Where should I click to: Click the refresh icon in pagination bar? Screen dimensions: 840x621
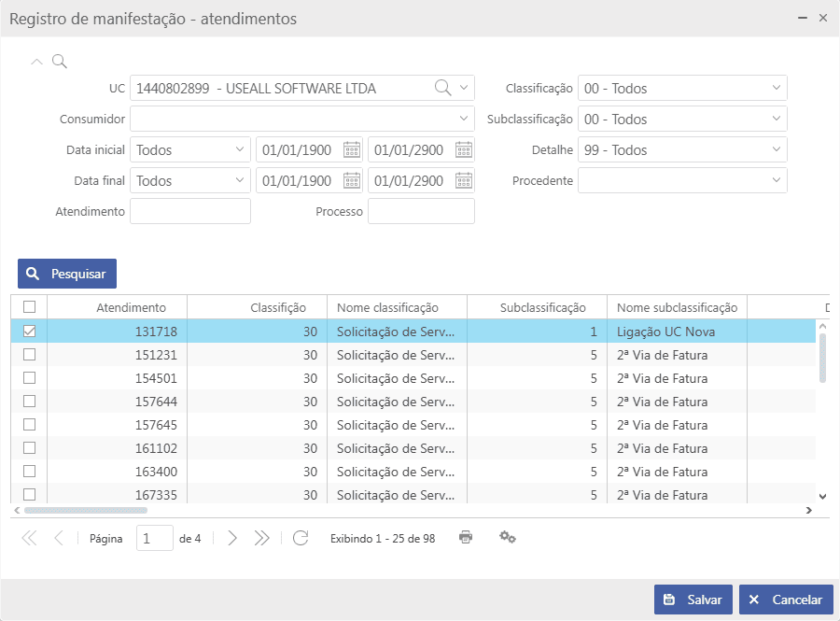(301, 538)
